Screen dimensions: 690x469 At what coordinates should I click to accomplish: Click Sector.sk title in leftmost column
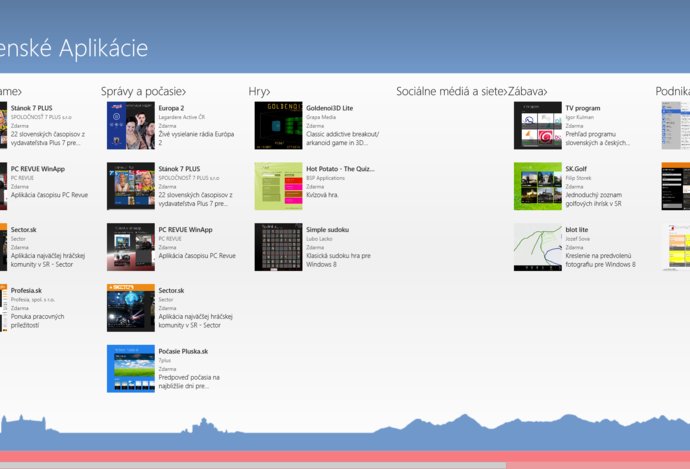click(23, 229)
